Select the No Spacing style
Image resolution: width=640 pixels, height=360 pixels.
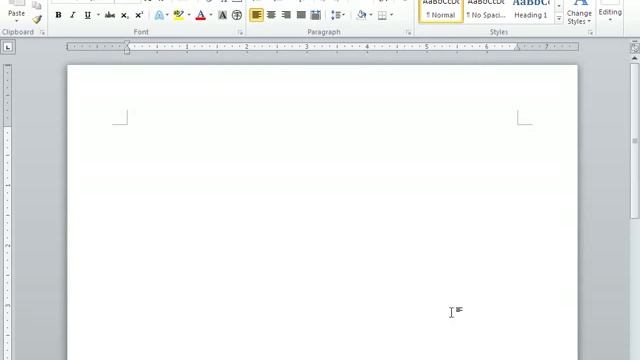click(486, 11)
